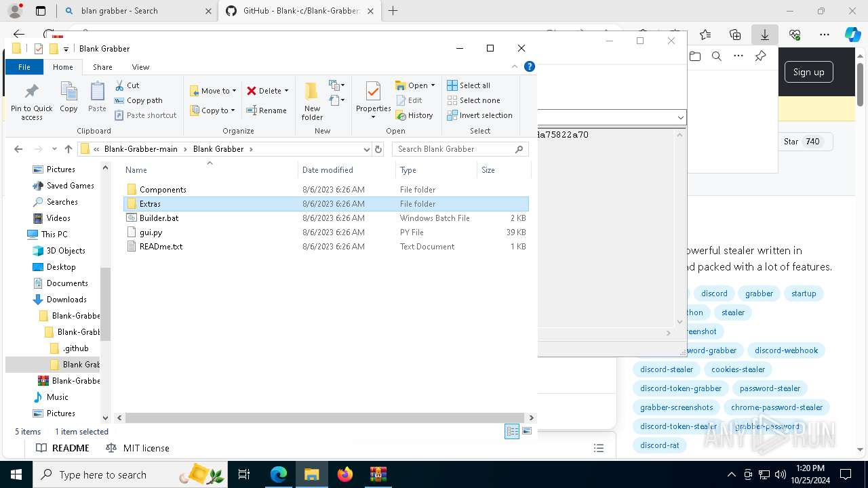Click GitHub Sign up button
The image size is (868, 488).
coord(808,72)
